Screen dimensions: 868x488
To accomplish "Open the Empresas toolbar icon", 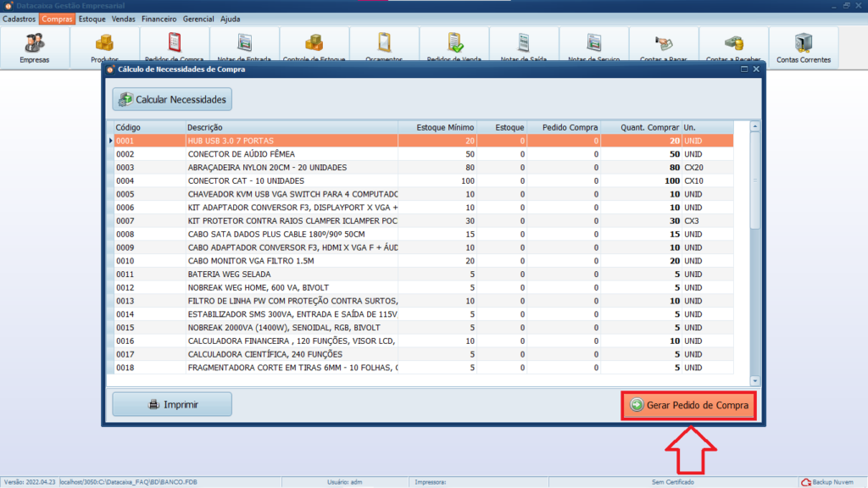I will [x=35, y=44].
